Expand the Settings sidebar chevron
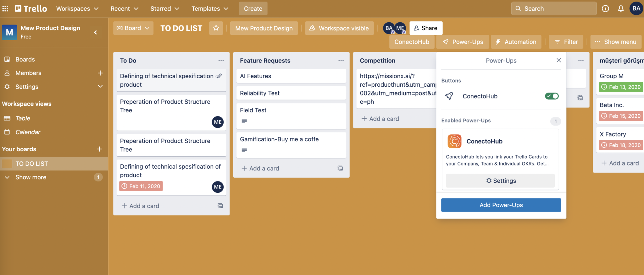 [x=100, y=86]
